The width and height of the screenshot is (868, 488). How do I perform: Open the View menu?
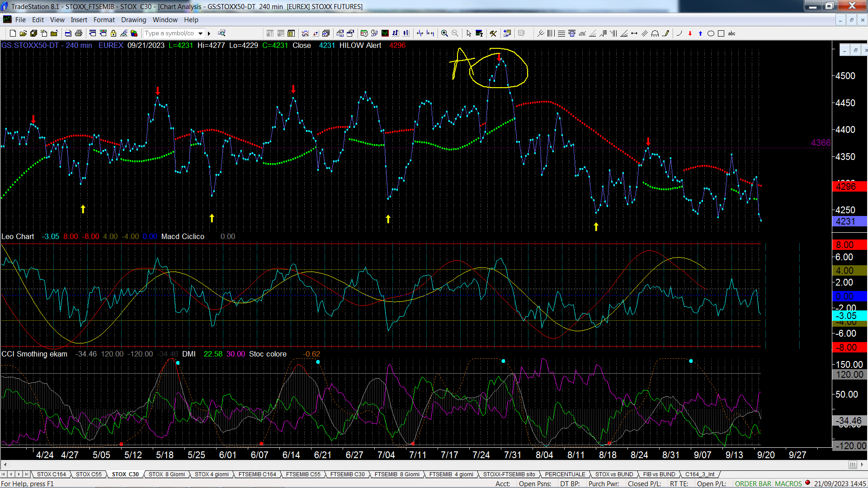[57, 19]
